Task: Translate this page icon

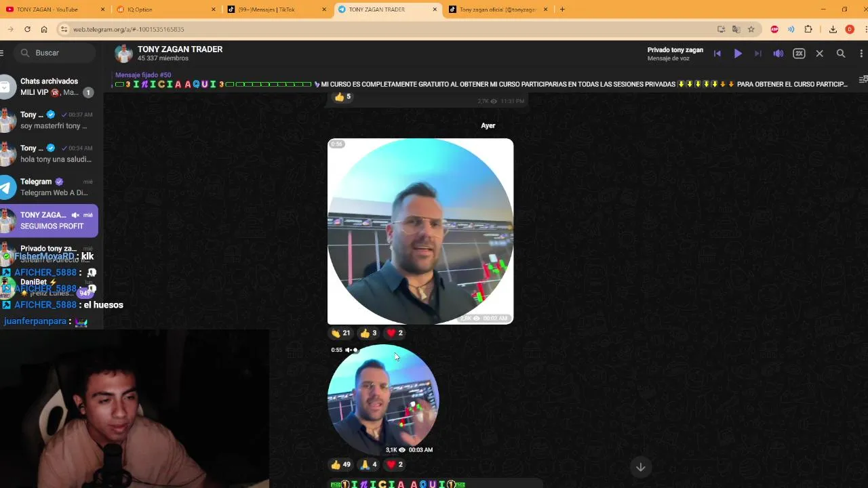Action: [736, 29]
